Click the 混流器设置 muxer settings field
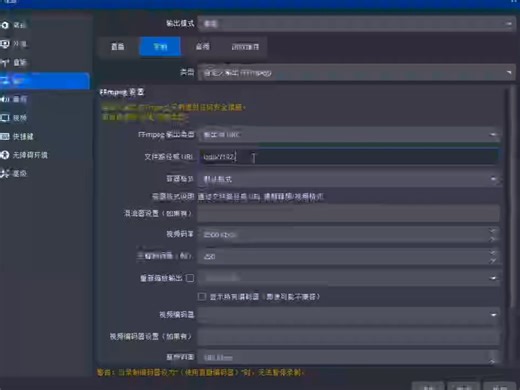Screen dimensions: 520x390 [x=349, y=213]
